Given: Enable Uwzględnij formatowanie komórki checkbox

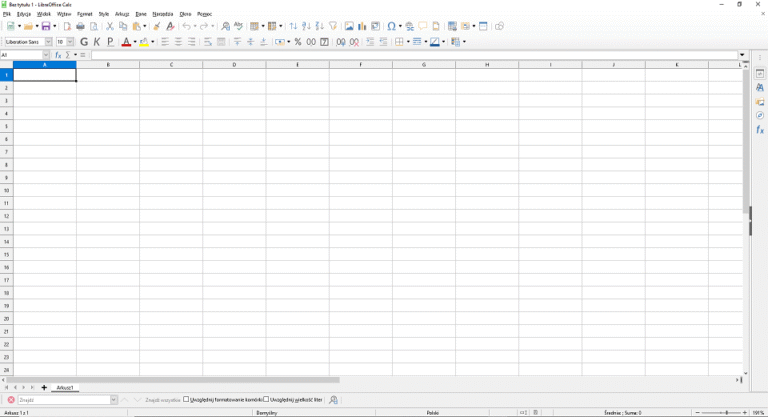Looking at the screenshot, I should tap(186, 400).
